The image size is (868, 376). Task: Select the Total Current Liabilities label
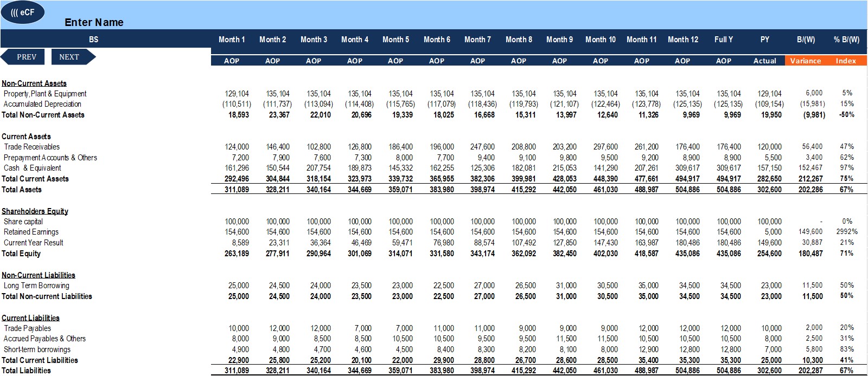point(40,360)
